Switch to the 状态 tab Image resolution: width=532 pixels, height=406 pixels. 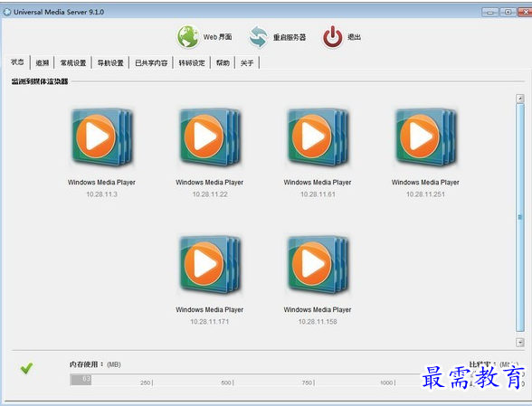tap(17, 62)
